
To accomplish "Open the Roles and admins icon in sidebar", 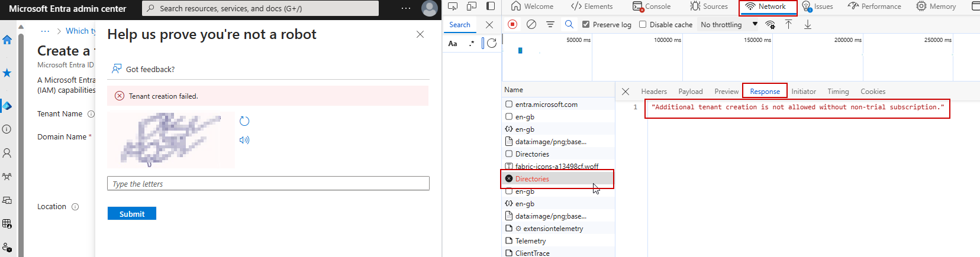I will point(7,248).
